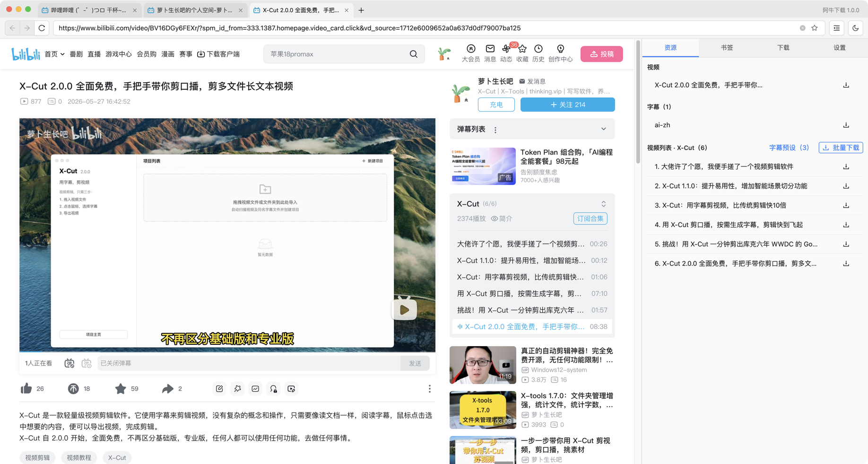Open 首页 dropdown menu
Viewport: 868px width, 464px height.
coord(54,54)
